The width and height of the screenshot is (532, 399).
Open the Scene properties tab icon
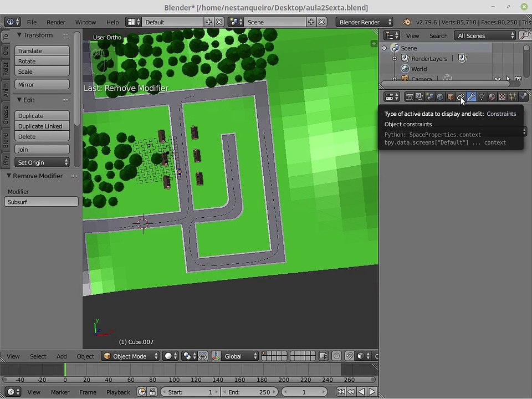(430, 97)
